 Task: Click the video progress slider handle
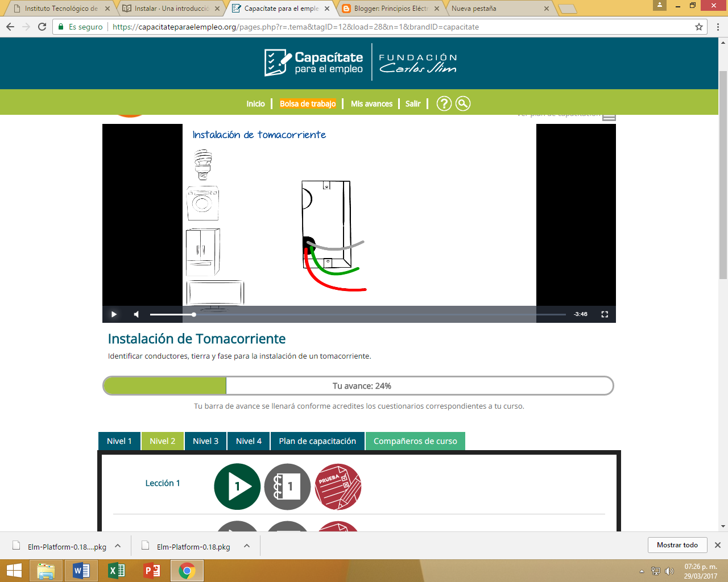pyautogui.click(x=194, y=314)
